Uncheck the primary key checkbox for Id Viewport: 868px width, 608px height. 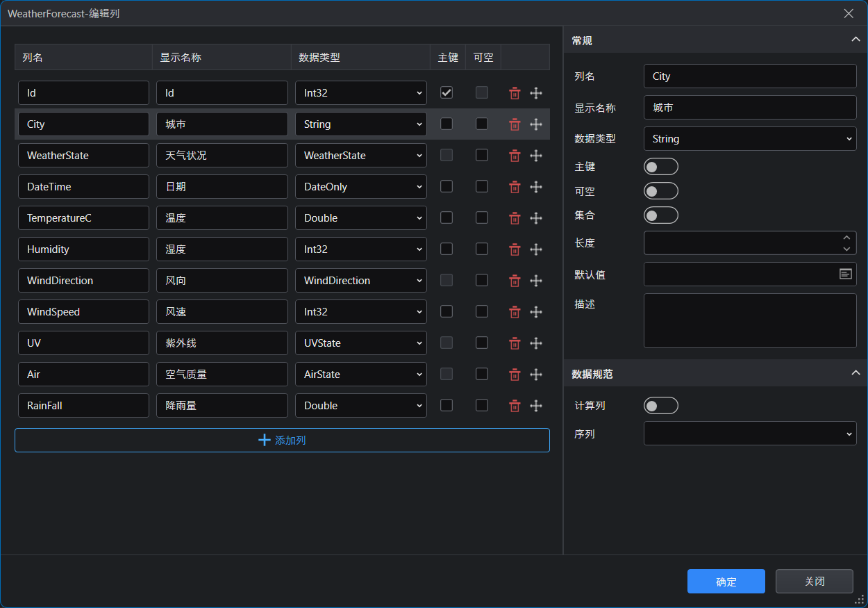point(446,92)
